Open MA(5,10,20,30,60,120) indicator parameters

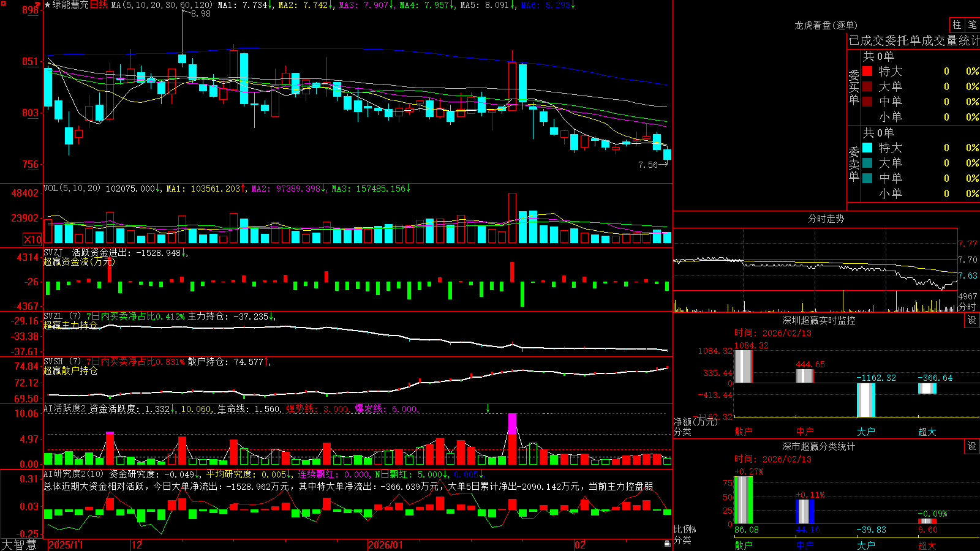[x=162, y=5]
